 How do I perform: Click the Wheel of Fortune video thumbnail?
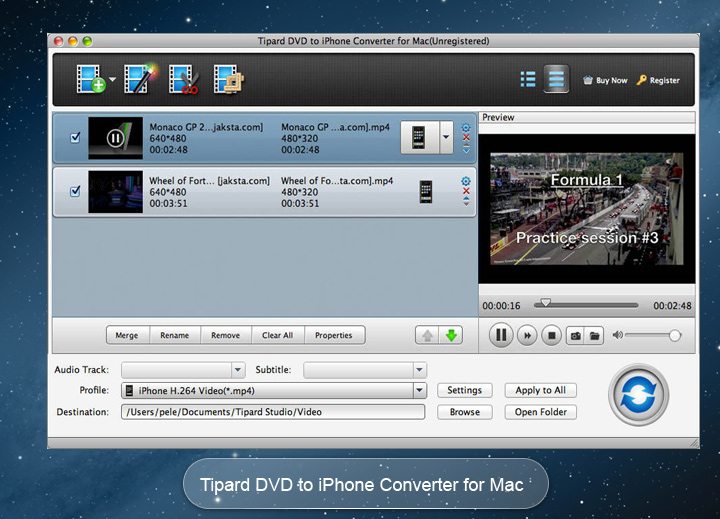click(115, 192)
